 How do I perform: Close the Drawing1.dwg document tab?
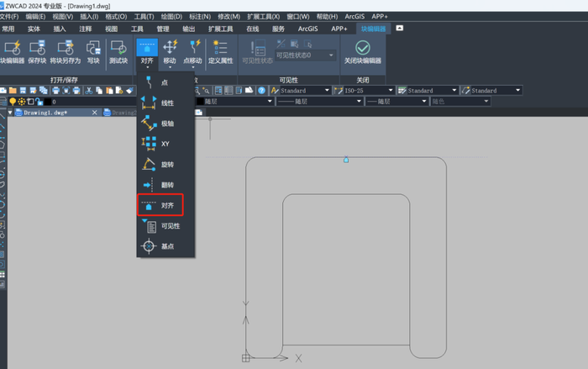[94, 113]
